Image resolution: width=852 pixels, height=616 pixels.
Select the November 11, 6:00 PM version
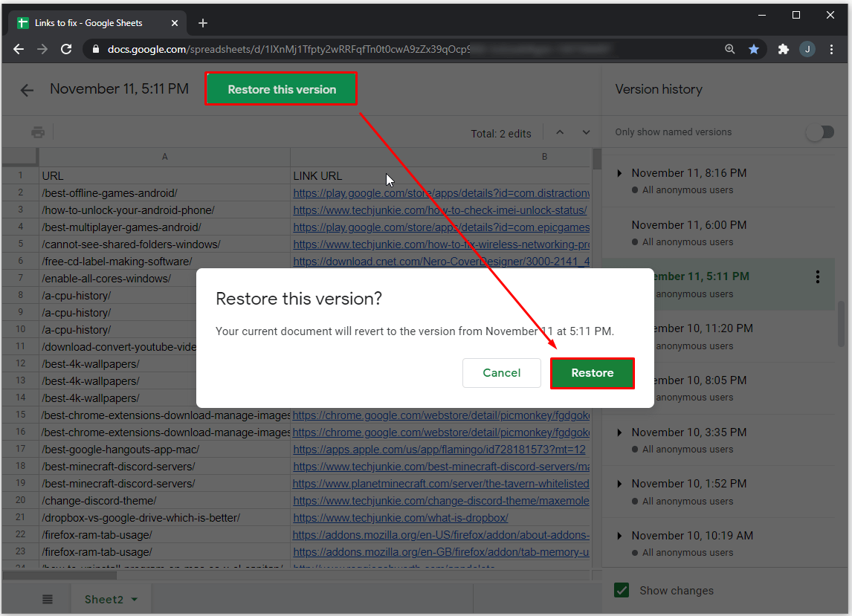pyautogui.click(x=688, y=225)
